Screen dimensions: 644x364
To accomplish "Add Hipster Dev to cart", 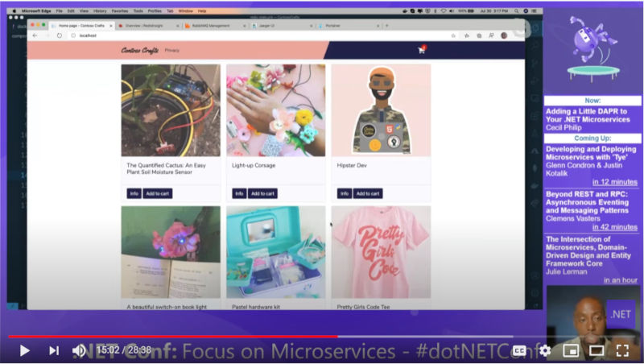I will 368,193.
